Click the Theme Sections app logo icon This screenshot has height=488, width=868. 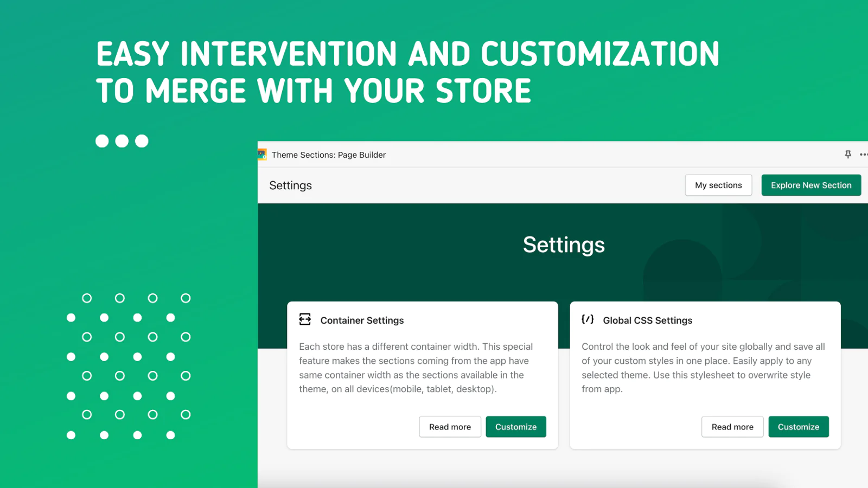(262, 155)
